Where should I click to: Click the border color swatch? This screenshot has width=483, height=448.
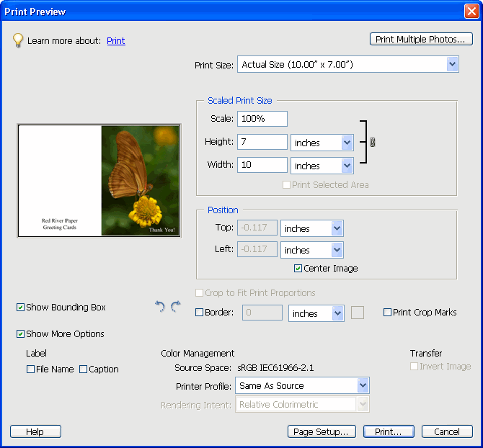(358, 313)
